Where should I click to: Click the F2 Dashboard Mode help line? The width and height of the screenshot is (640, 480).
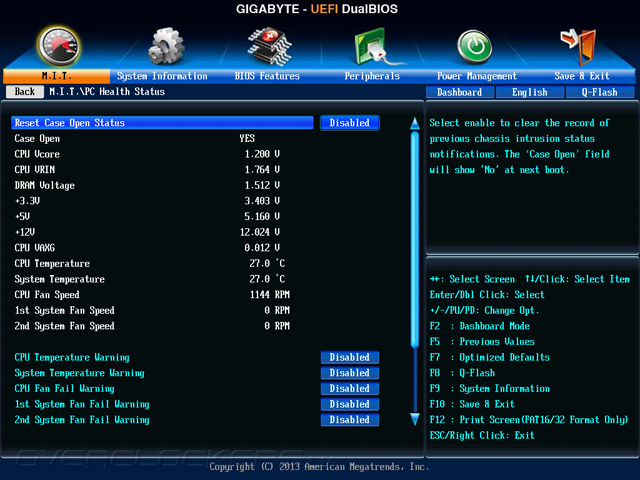click(x=480, y=326)
